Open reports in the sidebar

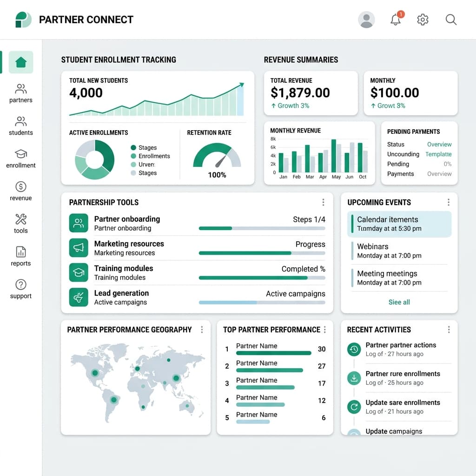(20, 257)
